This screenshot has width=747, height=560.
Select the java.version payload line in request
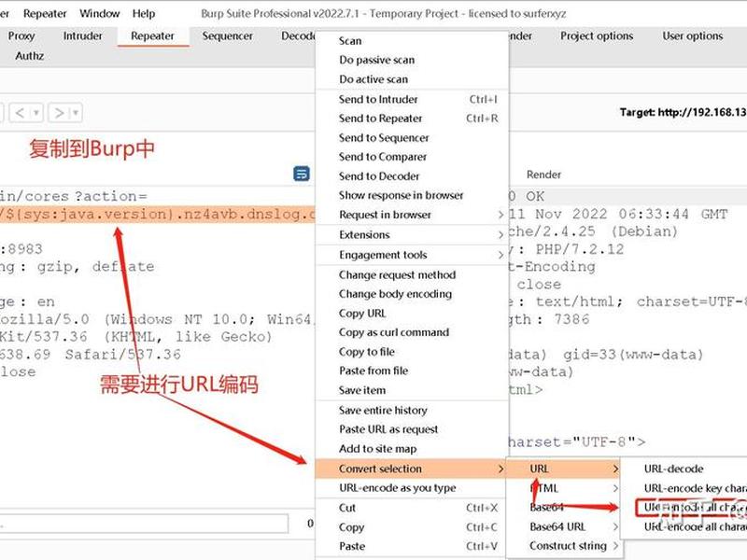157,214
